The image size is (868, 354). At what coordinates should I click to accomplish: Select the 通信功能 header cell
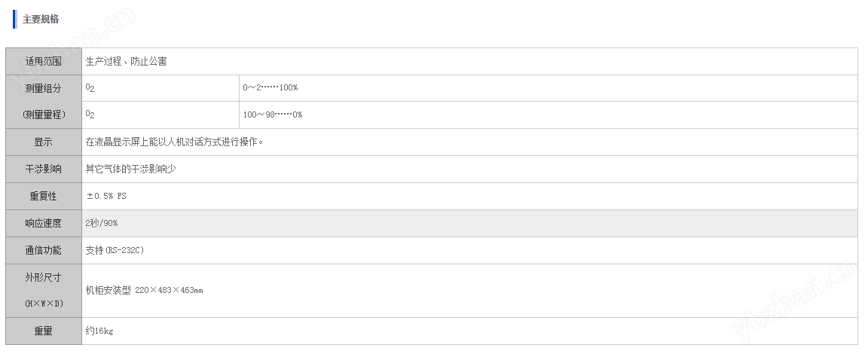coord(44,251)
